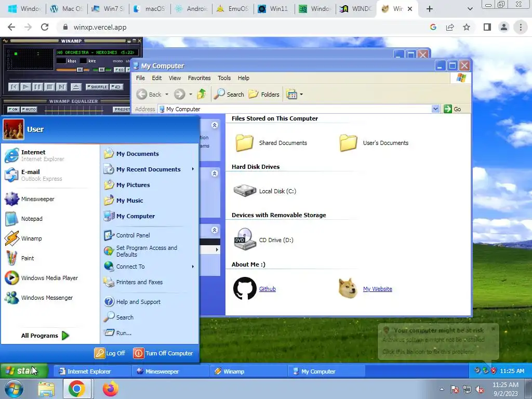Collapse the middle sidebar panel chevron
This screenshot has height=399, width=532.
215,174
